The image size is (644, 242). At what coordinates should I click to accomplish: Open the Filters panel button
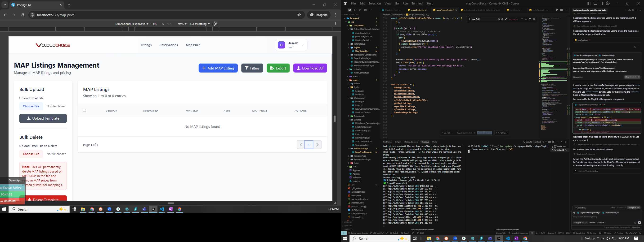click(252, 68)
